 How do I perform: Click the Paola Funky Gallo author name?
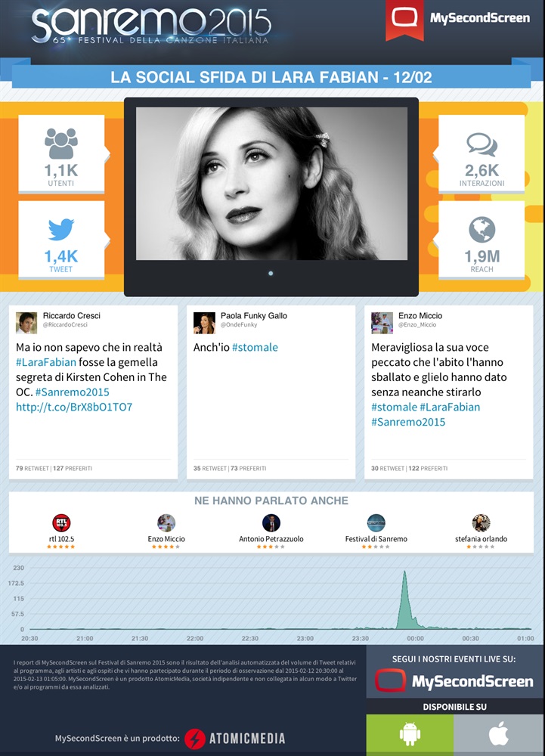pyautogui.click(x=254, y=316)
